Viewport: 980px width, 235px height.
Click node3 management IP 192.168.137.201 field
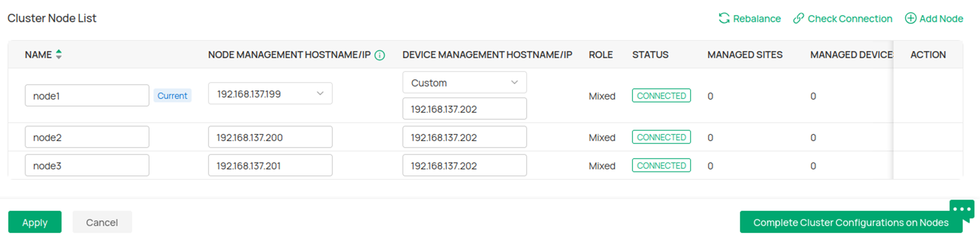tap(270, 166)
